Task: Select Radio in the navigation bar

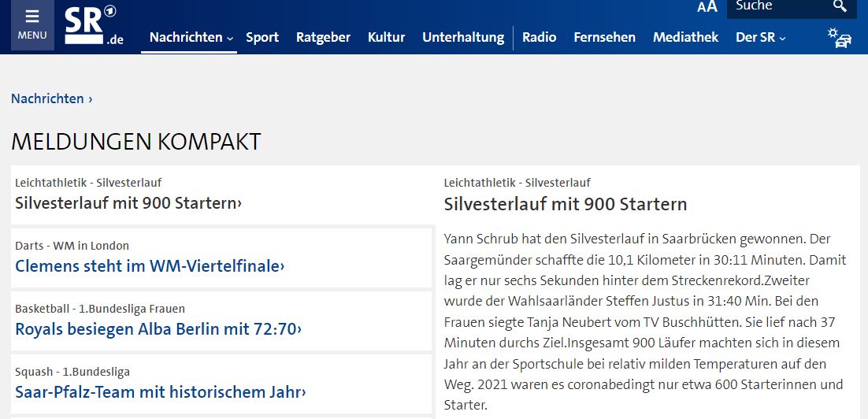Action: (x=540, y=38)
